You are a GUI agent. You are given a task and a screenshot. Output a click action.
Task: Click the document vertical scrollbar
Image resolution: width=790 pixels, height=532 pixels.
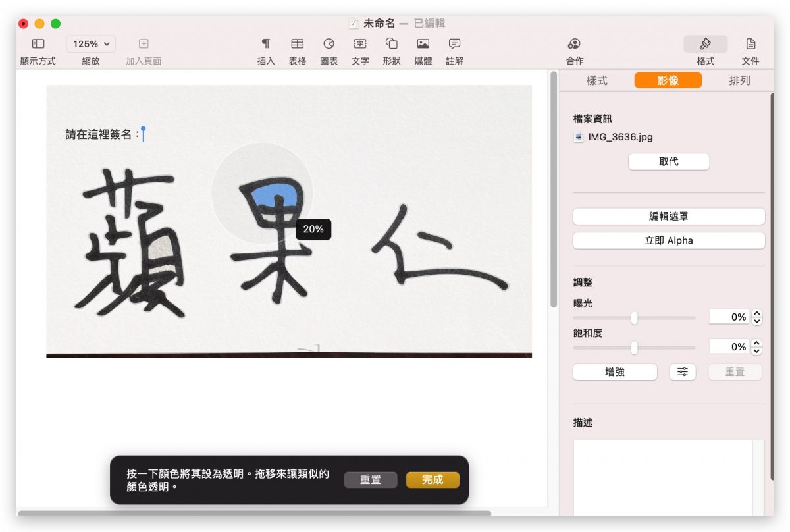[554, 190]
